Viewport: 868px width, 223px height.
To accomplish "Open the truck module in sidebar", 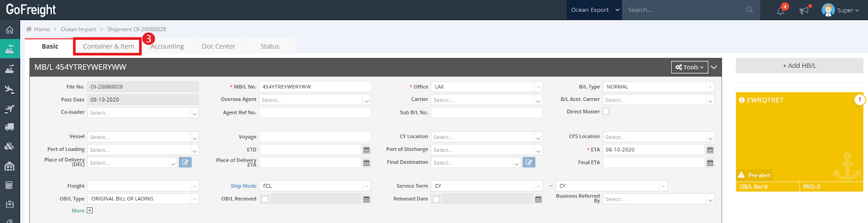I will (9, 127).
